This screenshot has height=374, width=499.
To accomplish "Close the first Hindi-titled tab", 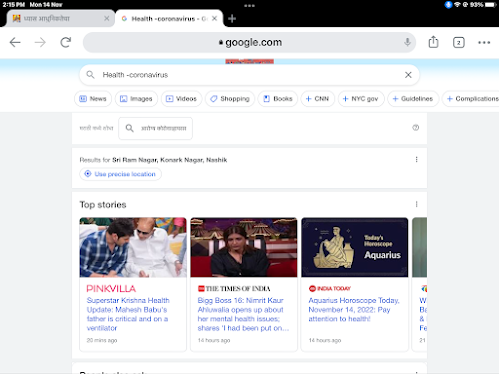I will click(x=107, y=19).
